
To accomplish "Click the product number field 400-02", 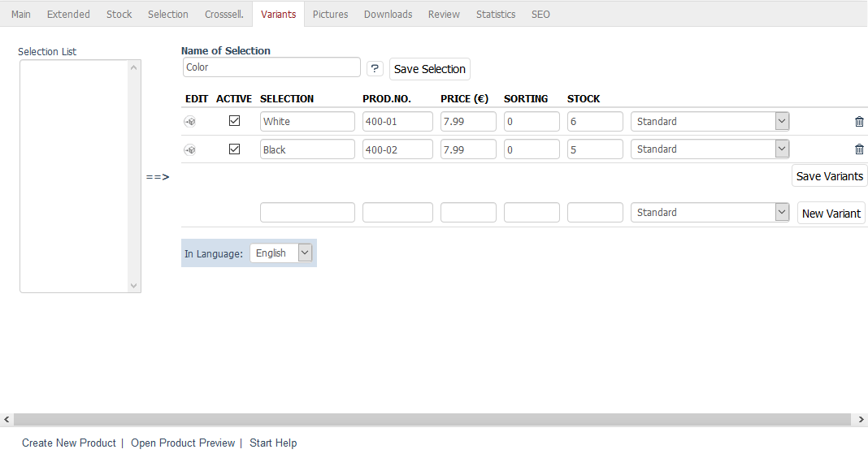I will coord(397,149).
